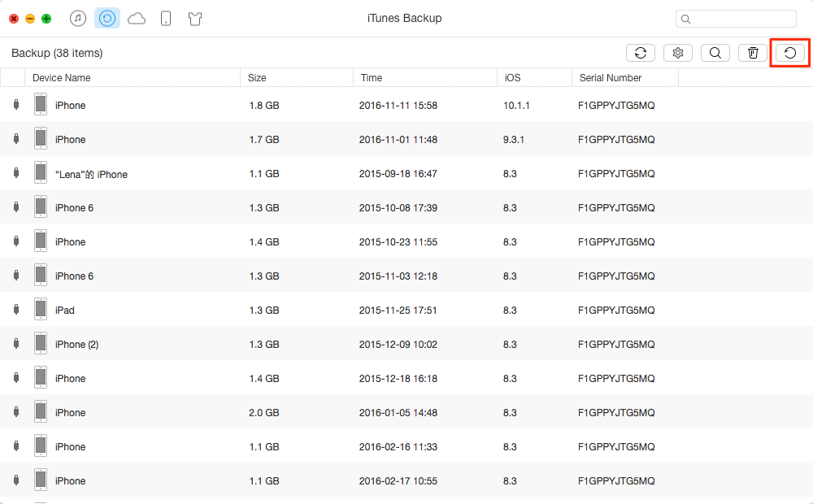Select the iPhone (2) backup row

406,344
